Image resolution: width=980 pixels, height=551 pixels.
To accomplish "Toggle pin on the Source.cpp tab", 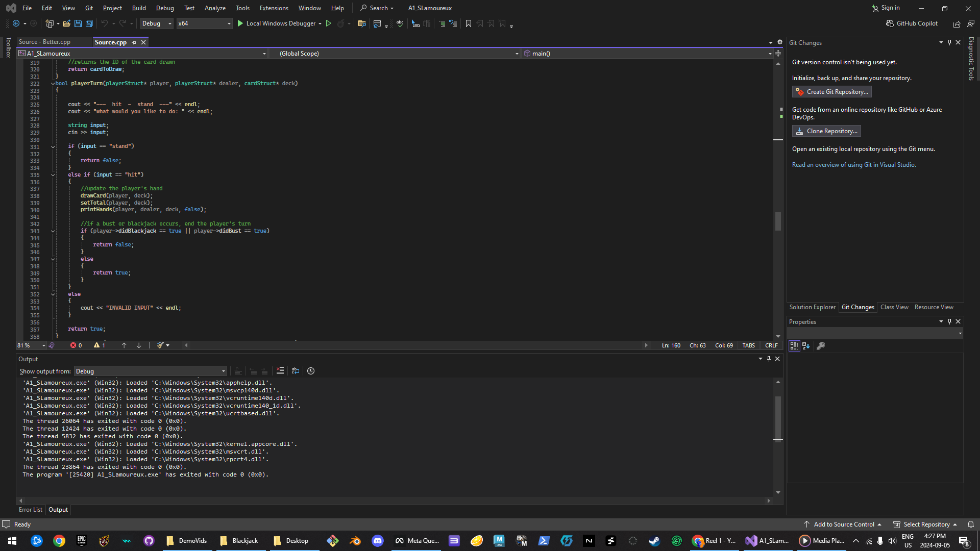I will (x=134, y=42).
